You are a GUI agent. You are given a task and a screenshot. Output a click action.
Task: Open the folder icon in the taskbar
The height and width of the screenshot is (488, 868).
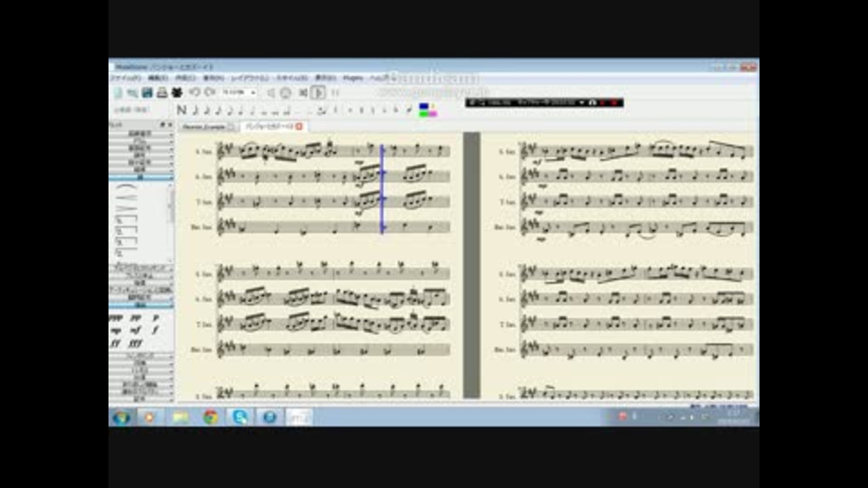[181, 418]
